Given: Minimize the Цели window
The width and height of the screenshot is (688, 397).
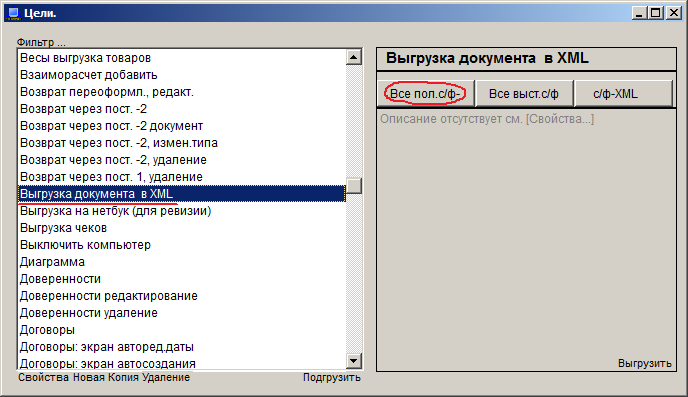Looking at the screenshot, I should click(640, 13).
